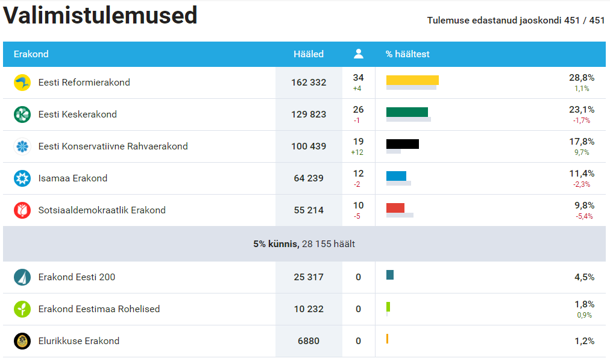This screenshot has height=364, width=610.
Task: Click the Erakond Eestimaa Rohelised sprout logo
Action: pyautogui.click(x=22, y=309)
